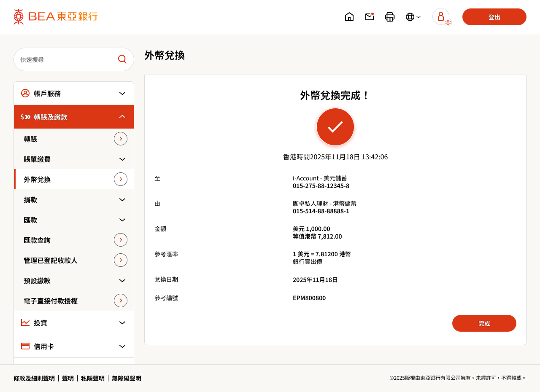The height and width of the screenshot is (392, 540).
Task: Click the profile icon
Action: [440, 16]
